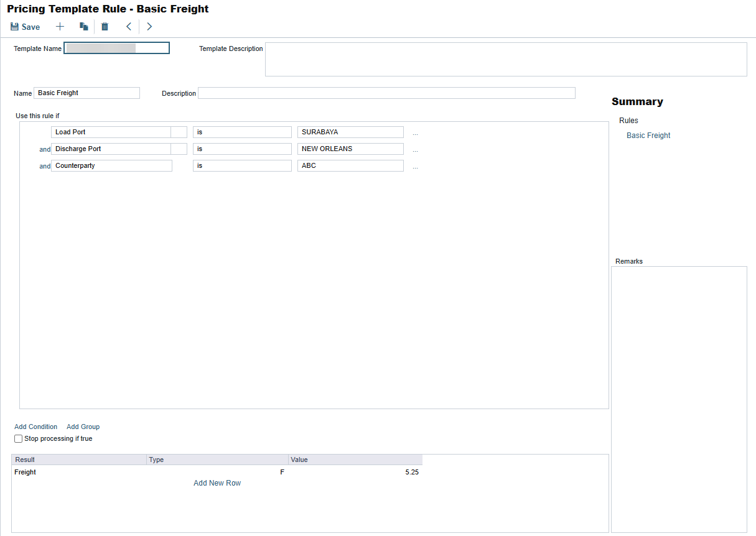Click the copy rule icon
The image size is (756, 536).
tap(83, 27)
